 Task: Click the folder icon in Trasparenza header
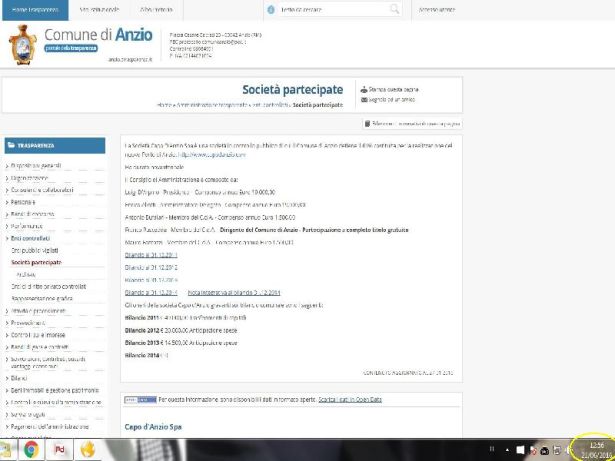[x=11, y=146]
